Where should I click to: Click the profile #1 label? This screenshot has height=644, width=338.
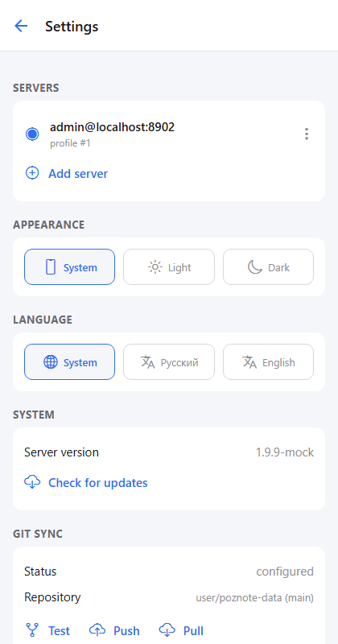point(70,144)
